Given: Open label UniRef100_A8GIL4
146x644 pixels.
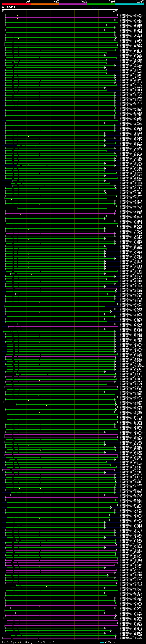Looking at the screenshot, I should (131, 90).
